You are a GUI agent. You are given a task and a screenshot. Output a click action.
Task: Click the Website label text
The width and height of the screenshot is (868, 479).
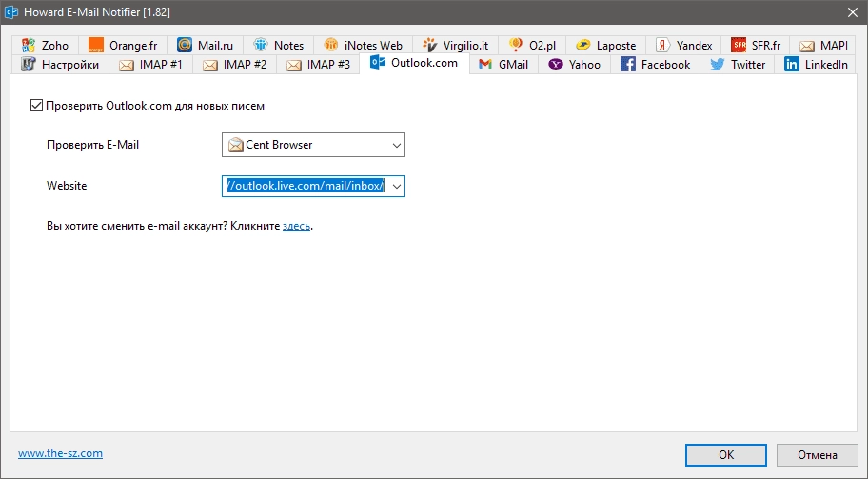pos(67,186)
